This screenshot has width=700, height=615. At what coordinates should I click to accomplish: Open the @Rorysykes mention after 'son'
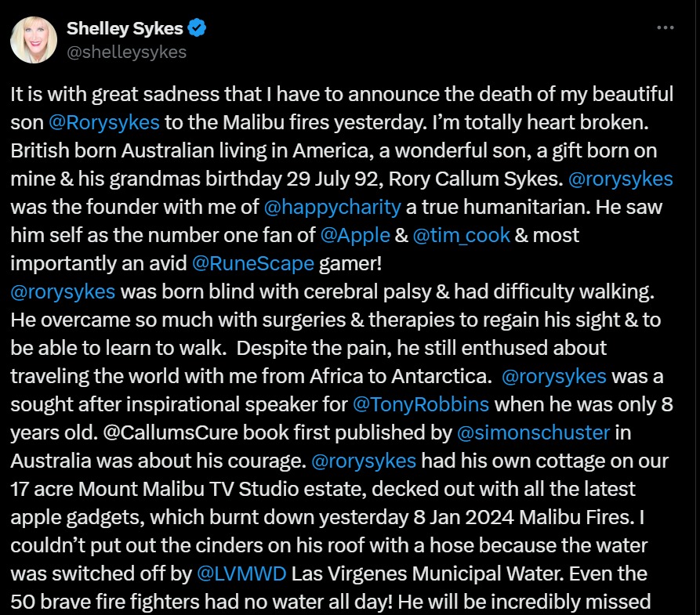(x=103, y=123)
